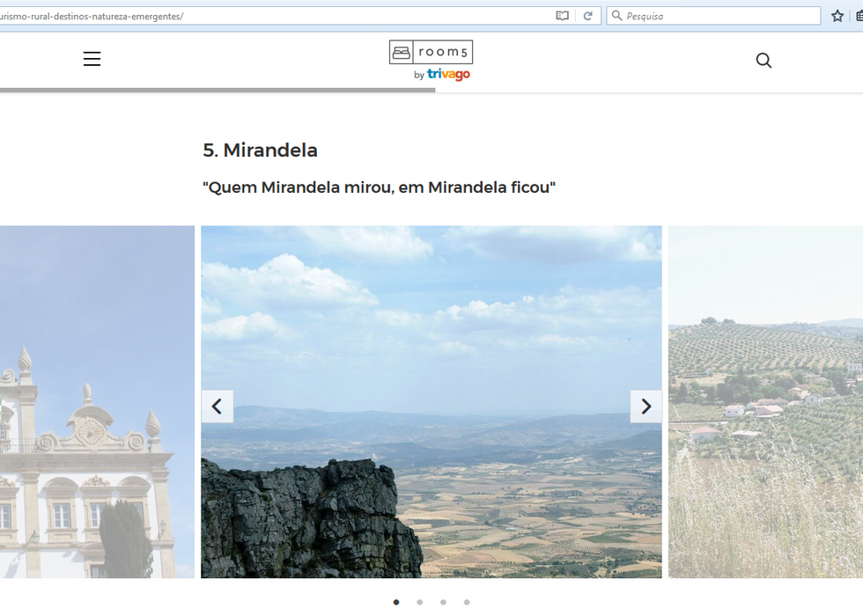Reload the current page
863x616 pixels.
coord(588,16)
